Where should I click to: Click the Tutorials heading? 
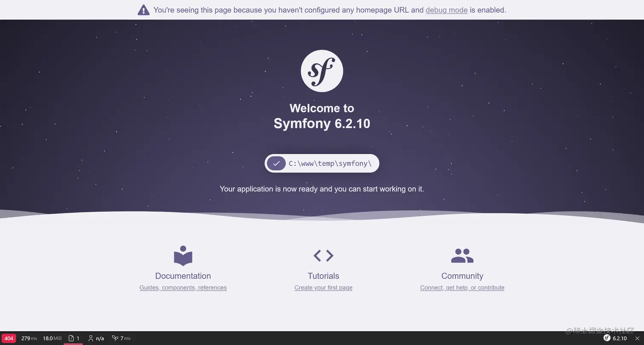point(323,276)
